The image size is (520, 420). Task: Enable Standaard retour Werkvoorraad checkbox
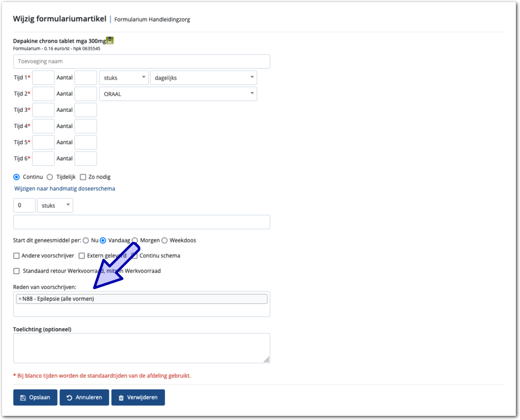click(16, 271)
